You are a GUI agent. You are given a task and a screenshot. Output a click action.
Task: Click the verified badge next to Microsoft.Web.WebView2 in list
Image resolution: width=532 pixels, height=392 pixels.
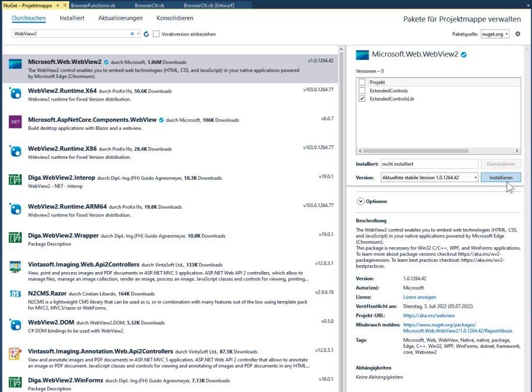[106, 62]
